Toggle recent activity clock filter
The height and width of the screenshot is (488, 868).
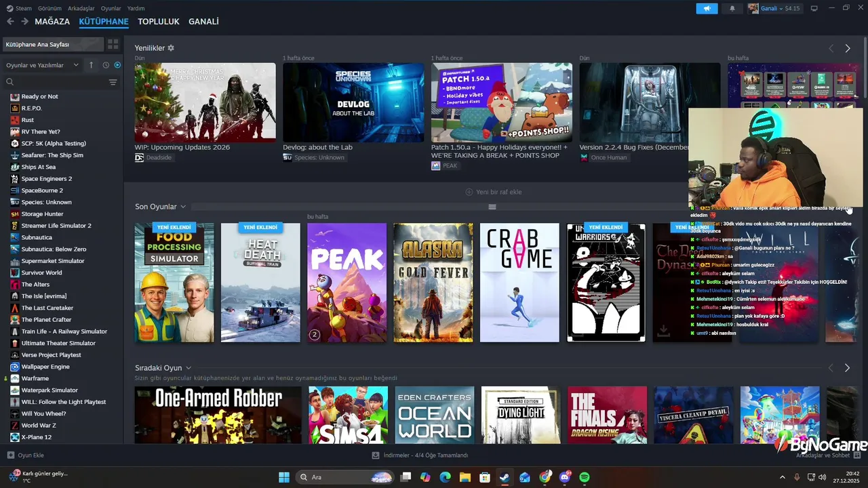pyautogui.click(x=106, y=65)
